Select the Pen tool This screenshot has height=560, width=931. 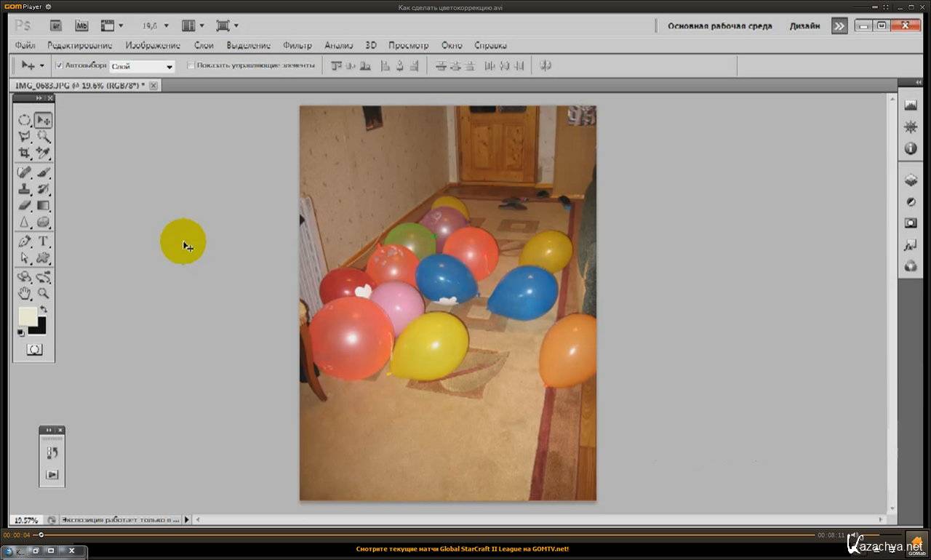click(x=24, y=241)
